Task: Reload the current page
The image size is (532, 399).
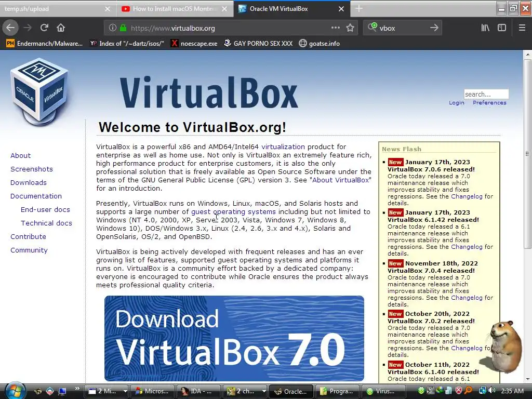Action: click(x=44, y=28)
